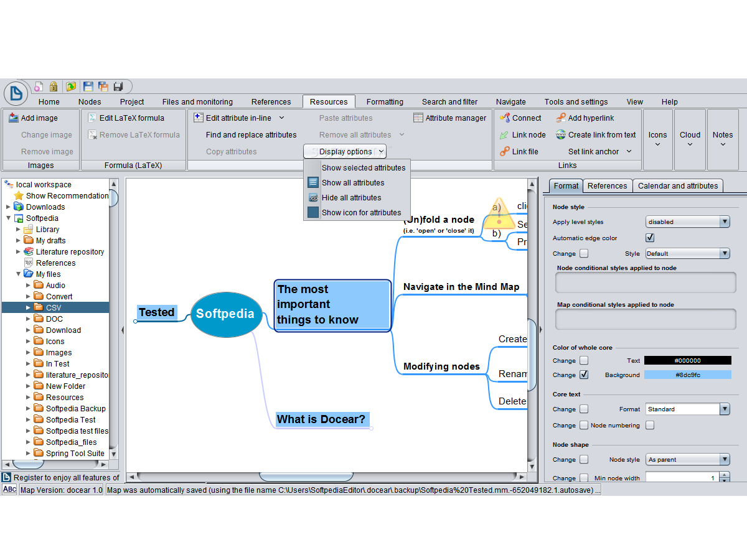Click the Link file icon
This screenshot has width=747, height=560.
click(x=504, y=152)
